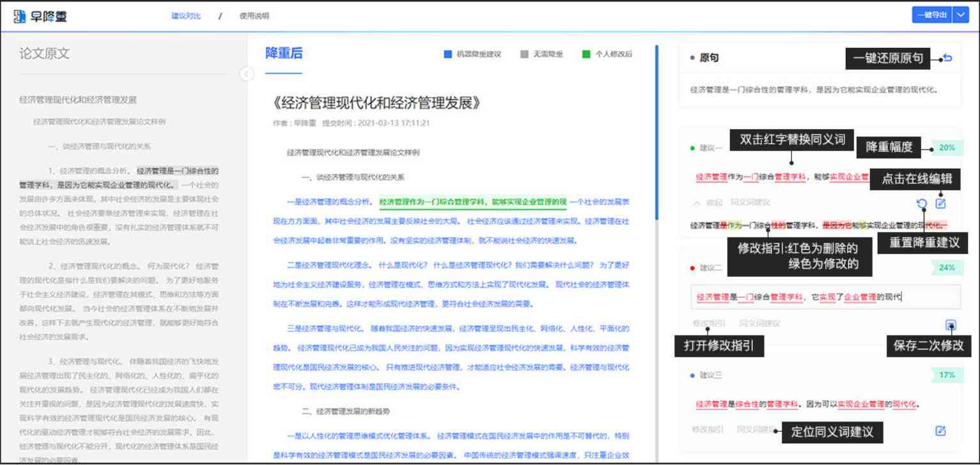980x465 pixels.
Task: Select the 降重后 heading tab
Action: (284, 54)
